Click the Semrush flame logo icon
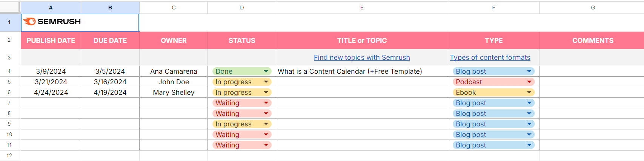This screenshot has height=161, width=644. (29, 21)
